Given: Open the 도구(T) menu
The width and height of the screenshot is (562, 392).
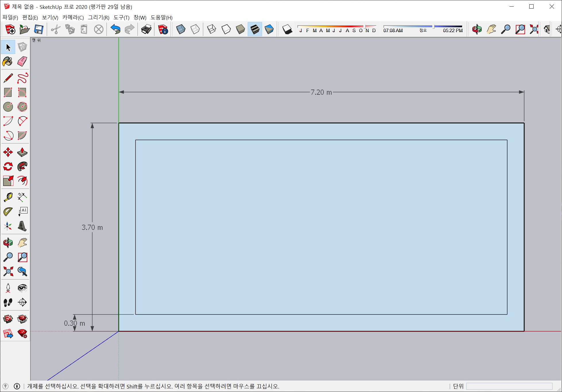Looking at the screenshot, I should [x=121, y=18].
